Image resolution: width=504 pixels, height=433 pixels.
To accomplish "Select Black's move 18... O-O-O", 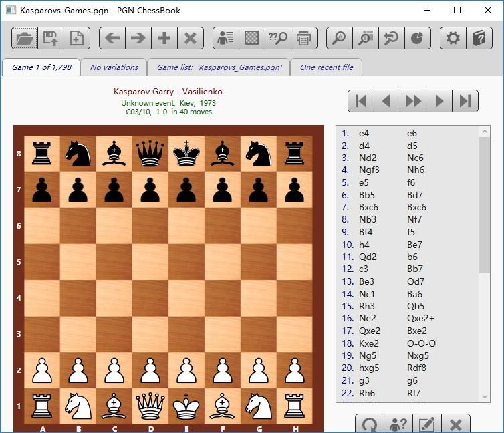I will coord(421,343).
